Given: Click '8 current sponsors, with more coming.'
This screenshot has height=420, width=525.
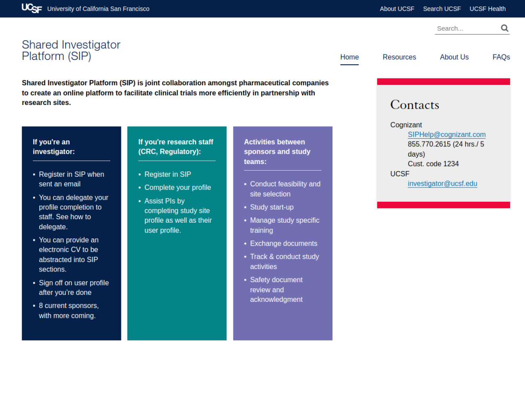Looking at the screenshot, I should [x=69, y=310].
